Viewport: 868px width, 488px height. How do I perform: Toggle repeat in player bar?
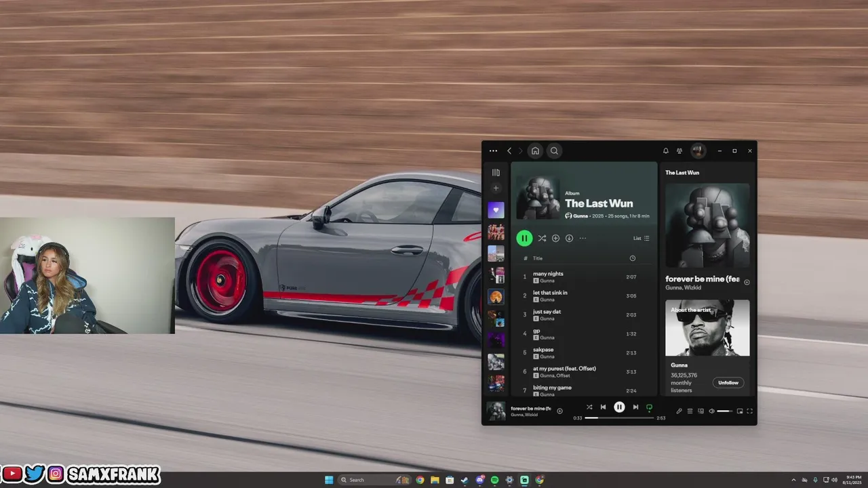[x=649, y=407]
